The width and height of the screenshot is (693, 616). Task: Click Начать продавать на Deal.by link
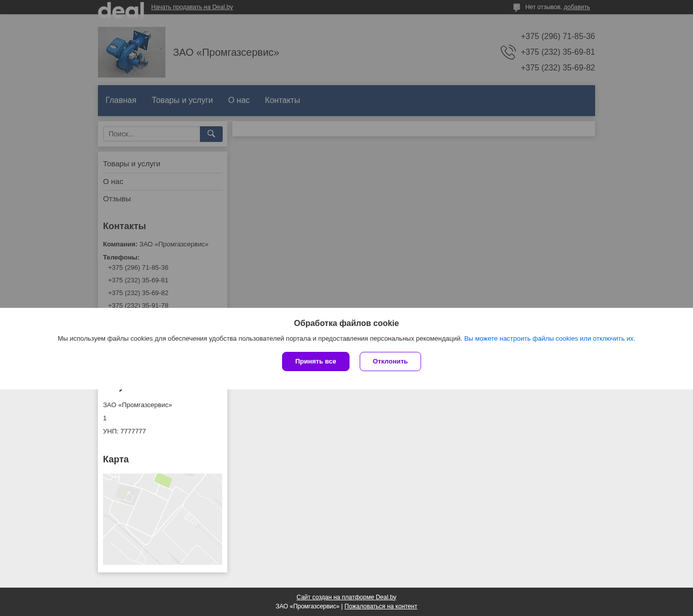pos(192,7)
